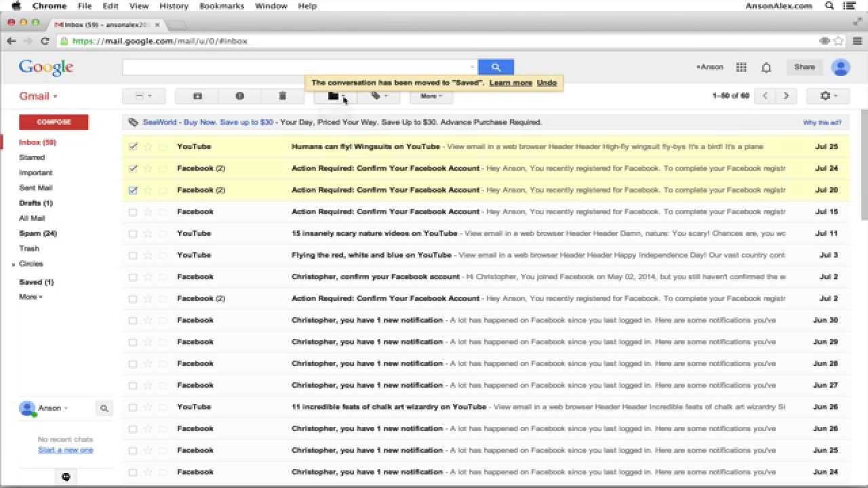Open the Bookmarks menu
This screenshot has width=868, height=488.
click(222, 6)
